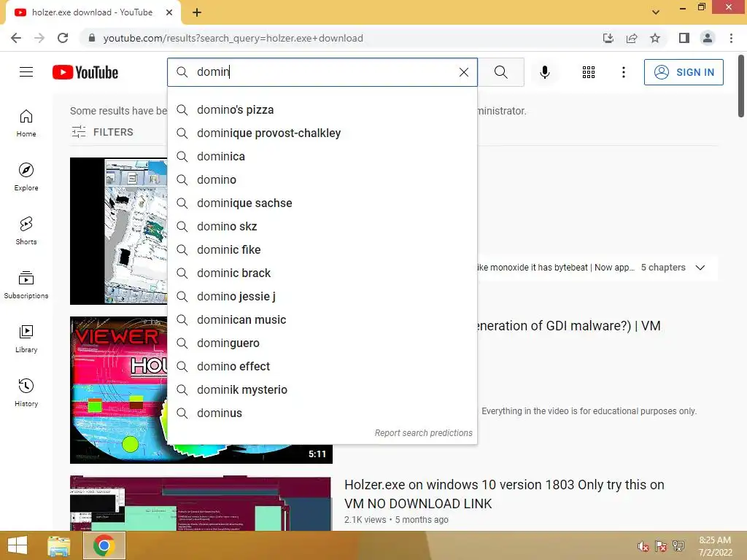Screen dimensions: 747x560
Task: View site info via padlock icon
Action: coord(92,38)
